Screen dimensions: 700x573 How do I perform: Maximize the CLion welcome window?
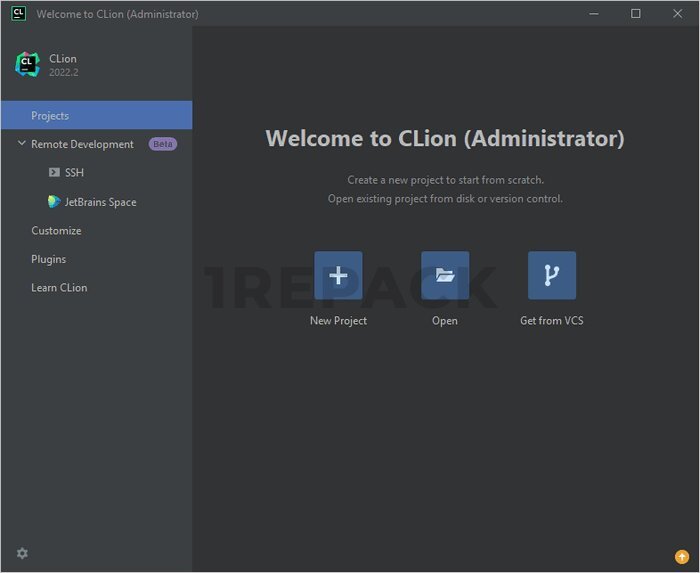coord(635,14)
